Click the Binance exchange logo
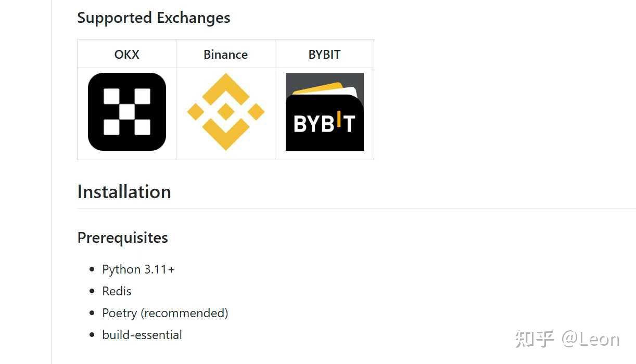Image resolution: width=636 pixels, height=364 pixels. (x=226, y=112)
